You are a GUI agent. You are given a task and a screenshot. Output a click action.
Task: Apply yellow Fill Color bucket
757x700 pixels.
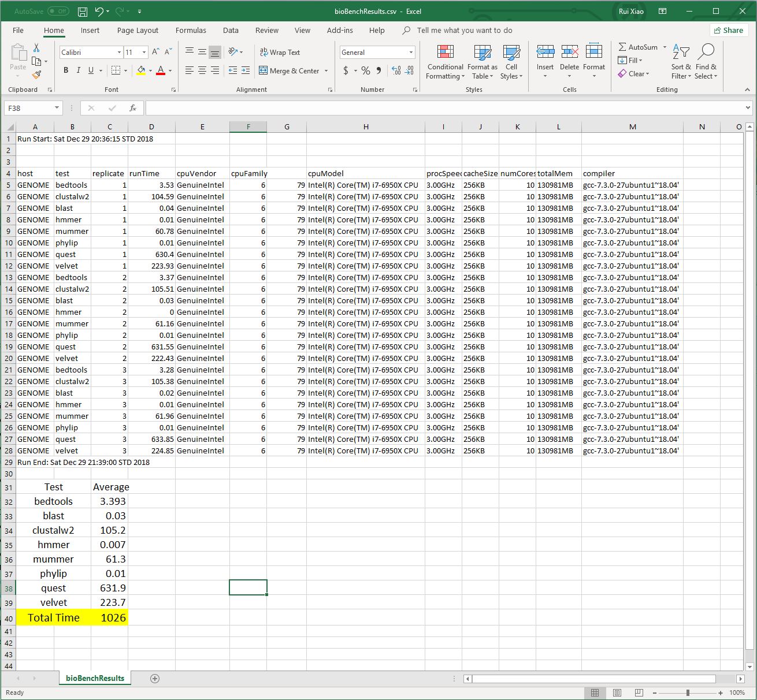(x=141, y=70)
